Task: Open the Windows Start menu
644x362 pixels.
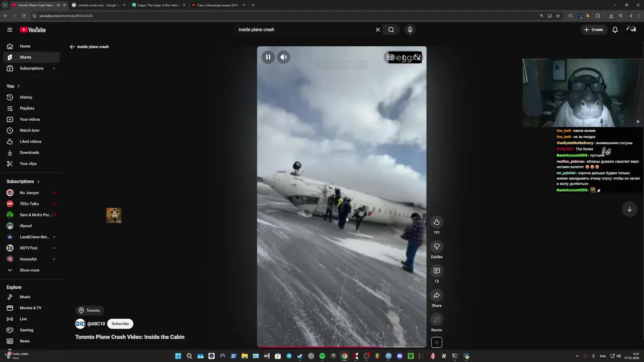Action: (x=178, y=356)
